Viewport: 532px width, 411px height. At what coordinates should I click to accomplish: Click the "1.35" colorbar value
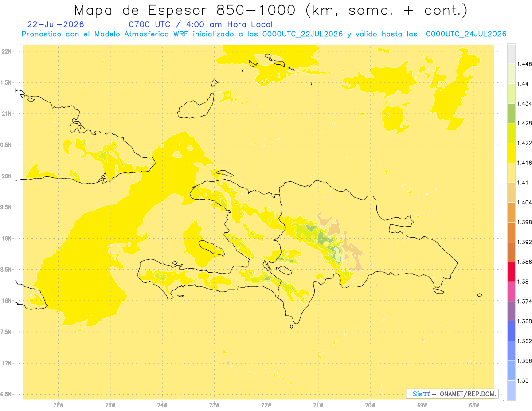coord(523,380)
